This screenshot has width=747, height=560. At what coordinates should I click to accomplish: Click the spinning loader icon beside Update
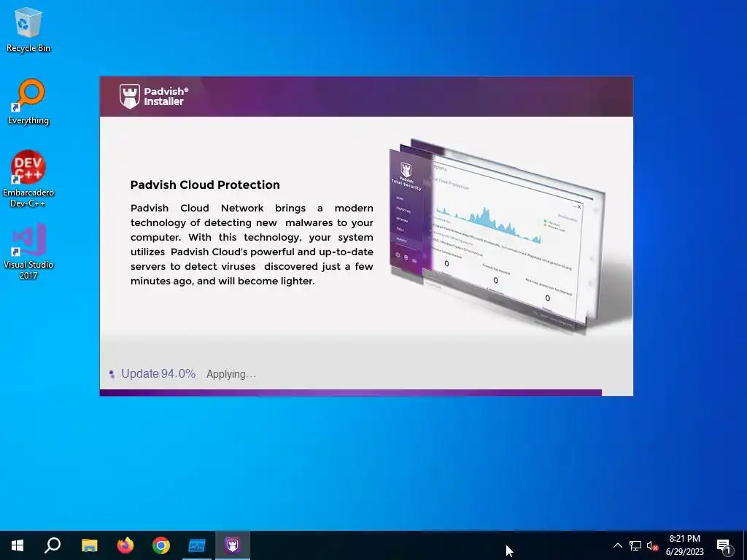[x=112, y=374]
